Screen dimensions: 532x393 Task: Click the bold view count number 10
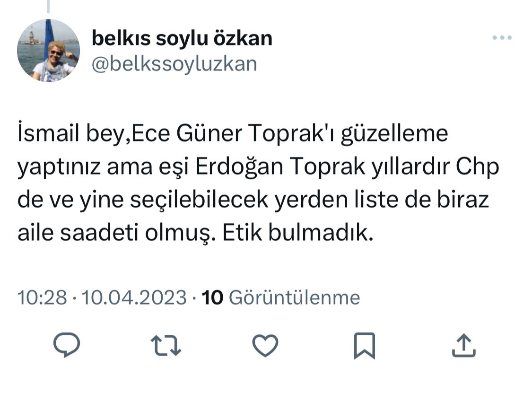[212, 297]
